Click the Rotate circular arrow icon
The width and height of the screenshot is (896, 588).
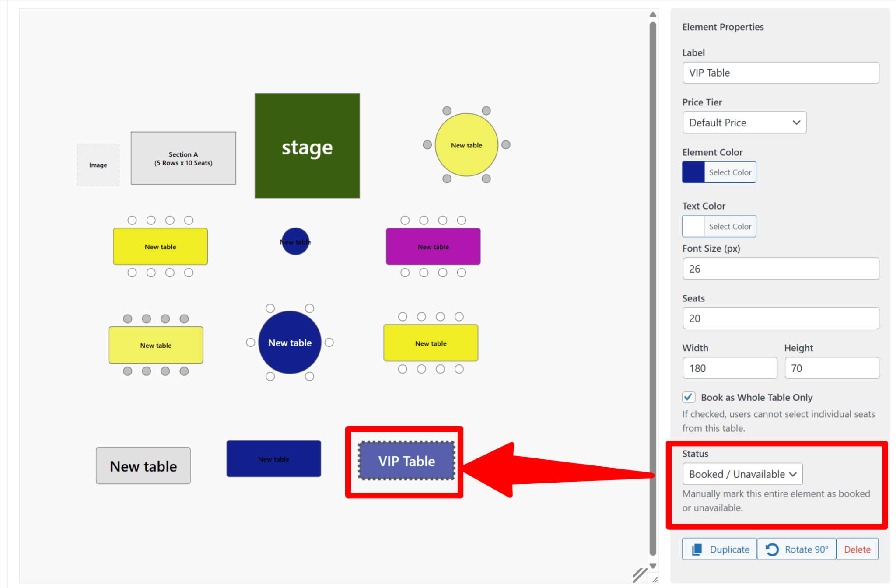(x=772, y=549)
